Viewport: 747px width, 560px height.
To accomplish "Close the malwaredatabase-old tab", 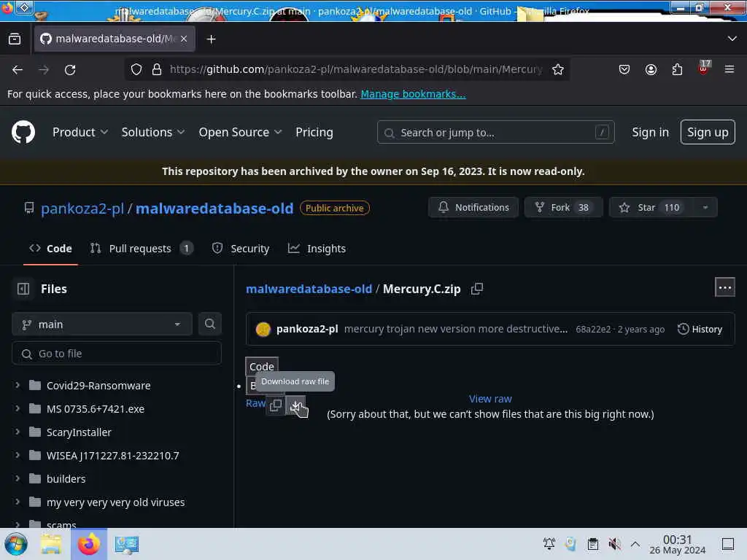I will pyautogui.click(x=184, y=39).
